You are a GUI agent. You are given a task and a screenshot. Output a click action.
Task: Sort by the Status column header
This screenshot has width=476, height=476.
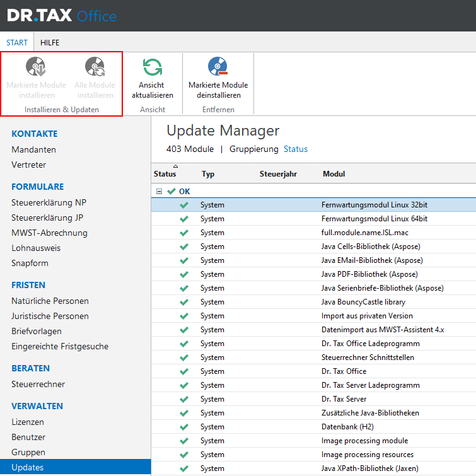click(165, 174)
